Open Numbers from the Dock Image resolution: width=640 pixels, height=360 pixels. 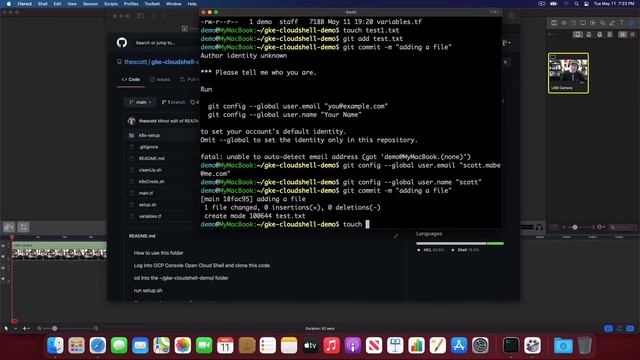pyautogui.click(x=416, y=346)
